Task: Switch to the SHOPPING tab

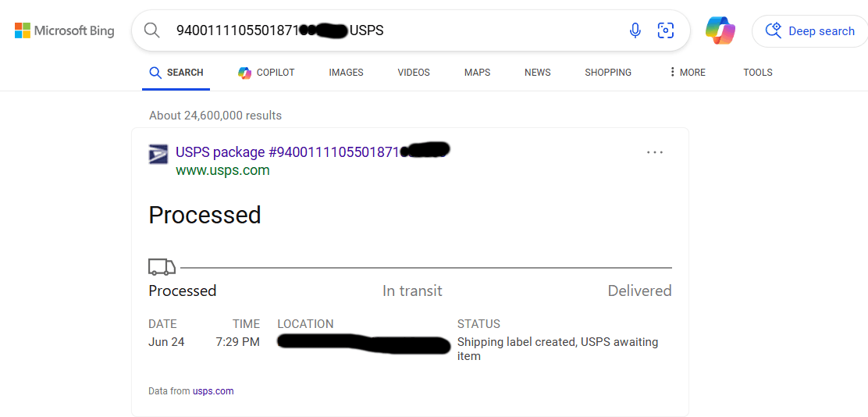Action: pyautogui.click(x=608, y=72)
